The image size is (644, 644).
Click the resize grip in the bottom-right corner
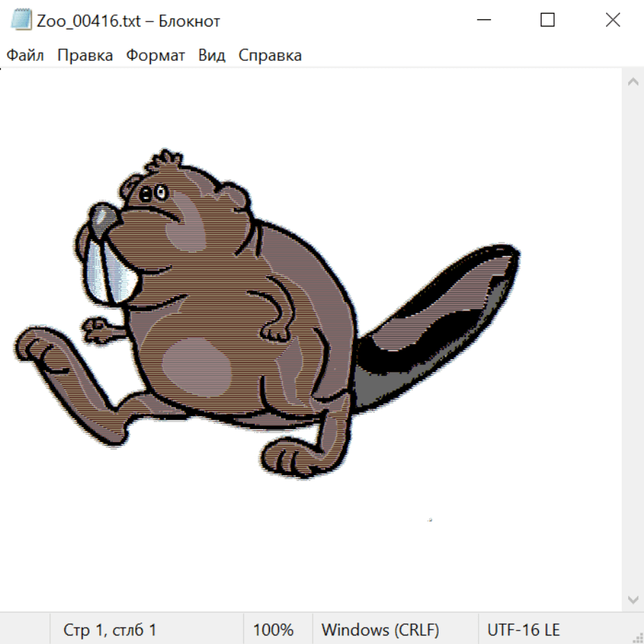click(x=637, y=637)
